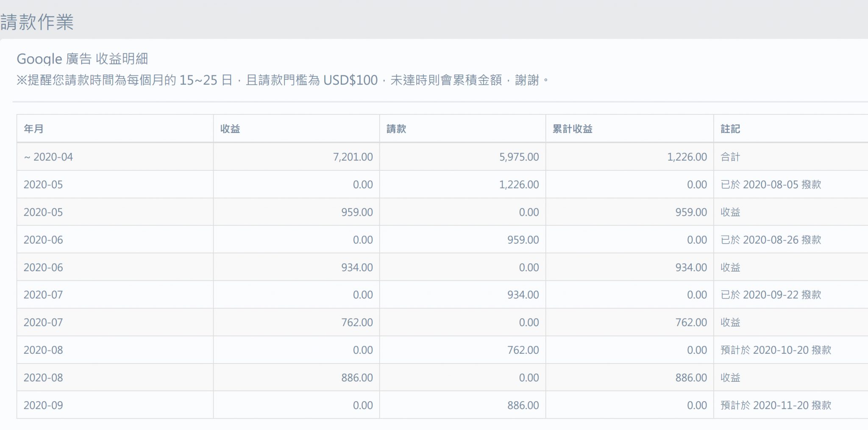Image resolution: width=868 pixels, height=430 pixels.
Task: Select the 5,975.00 payment request cell
Action: (x=519, y=157)
